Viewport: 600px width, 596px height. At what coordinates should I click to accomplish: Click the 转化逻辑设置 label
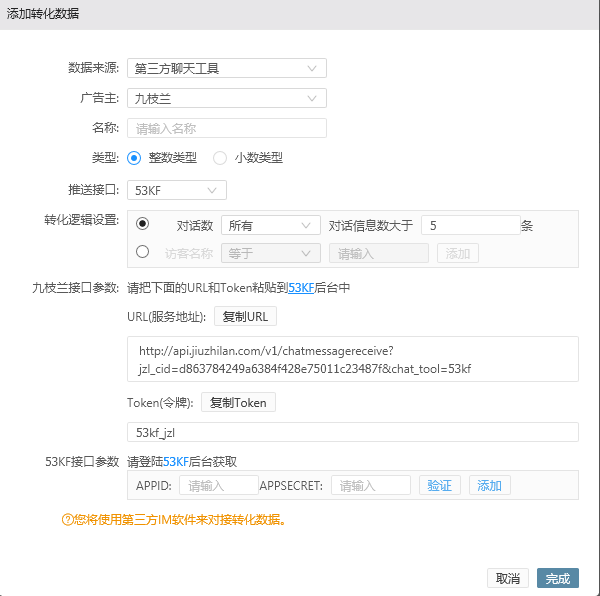[x=82, y=220]
